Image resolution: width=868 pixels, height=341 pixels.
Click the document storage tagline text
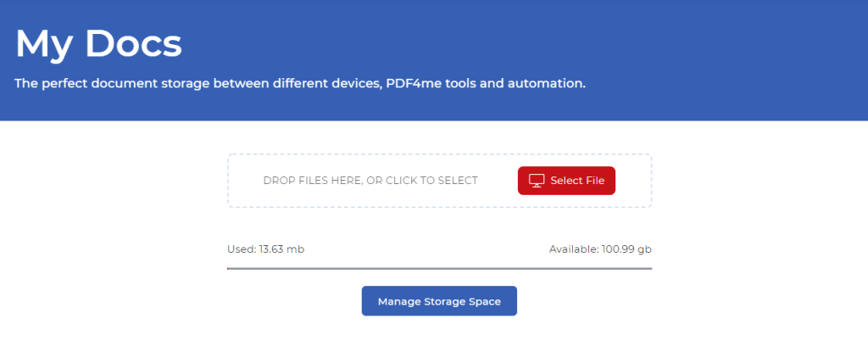tap(299, 84)
